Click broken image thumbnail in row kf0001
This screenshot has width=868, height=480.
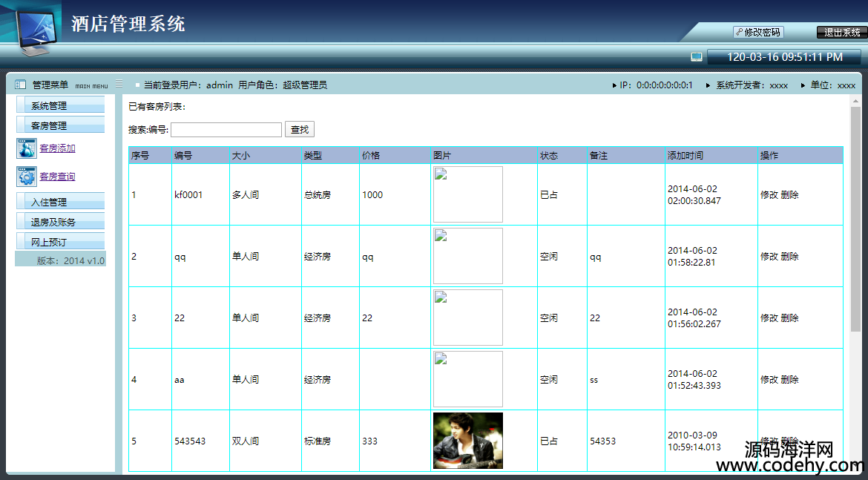[468, 194]
